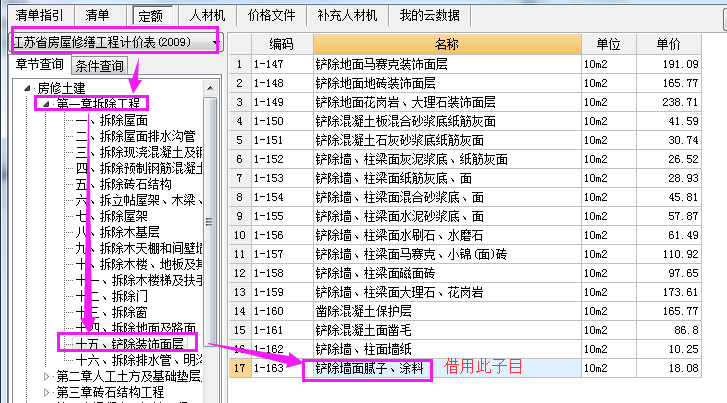
Task: Select tree item 四、拆除预制钢筋混凝土
Action: pyautogui.click(x=139, y=168)
